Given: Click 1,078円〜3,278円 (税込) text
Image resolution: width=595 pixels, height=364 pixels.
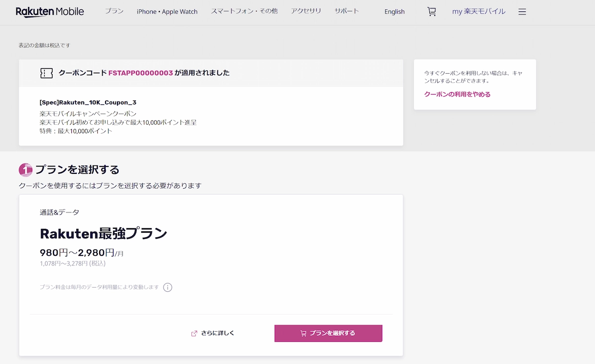Looking at the screenshot, I should click(72, 263).
